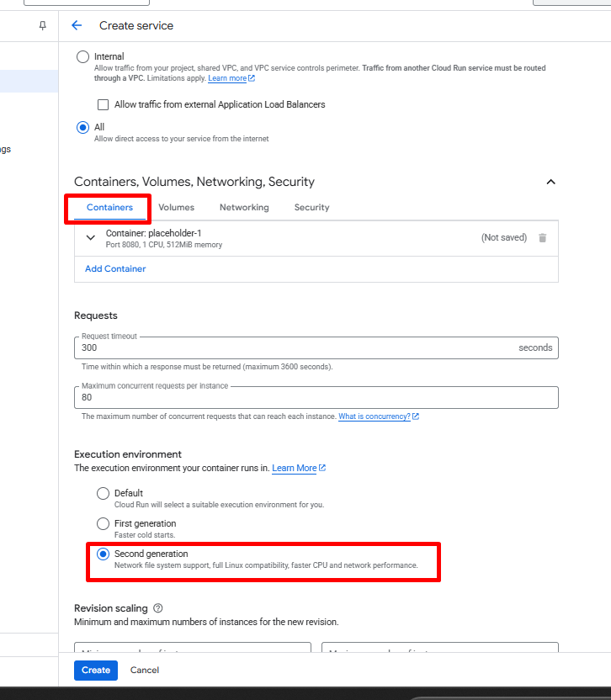Click the back arrow beside Create service

(x=77, y=25)
